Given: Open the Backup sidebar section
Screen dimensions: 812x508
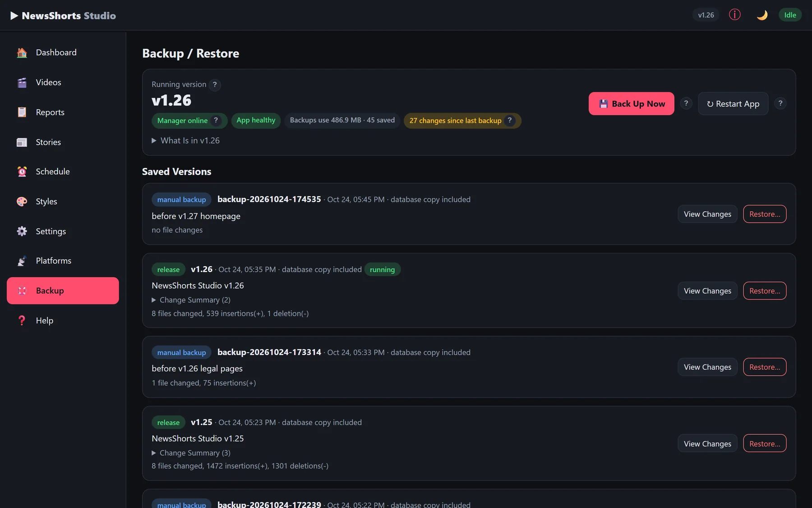Looking at the screenshot, I should tap(63, 291).
